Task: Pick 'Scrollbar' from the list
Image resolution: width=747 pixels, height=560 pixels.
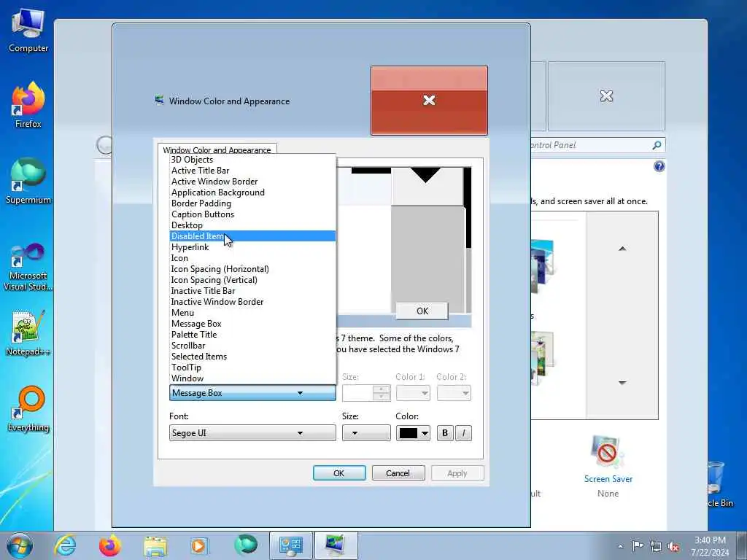Action: click(x=252, y=346)
